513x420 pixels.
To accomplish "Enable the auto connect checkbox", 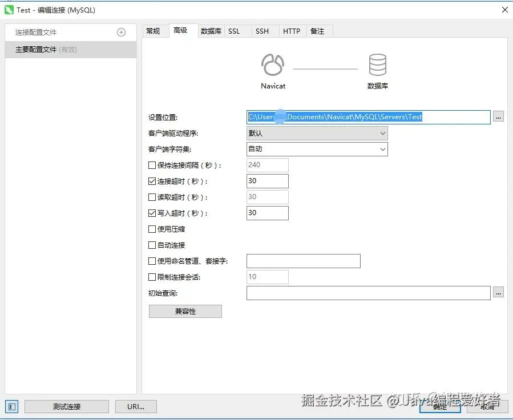I will coord(152,245).
